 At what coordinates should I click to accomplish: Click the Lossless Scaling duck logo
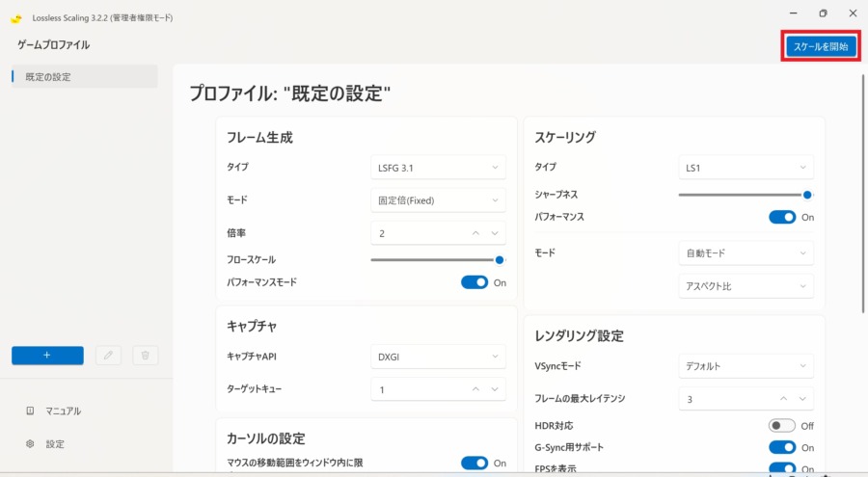[16, 18]
